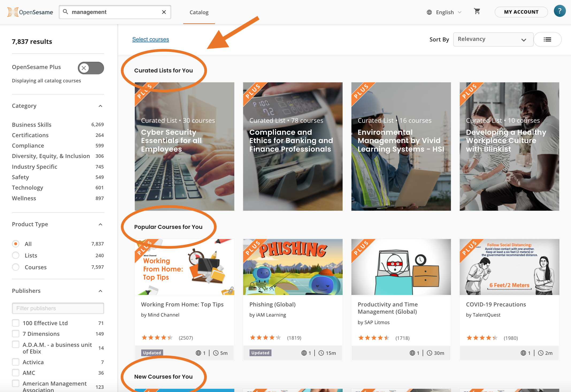Click the Filter publishers input
Screen dimensions: 571x392
tap(58, 308)
